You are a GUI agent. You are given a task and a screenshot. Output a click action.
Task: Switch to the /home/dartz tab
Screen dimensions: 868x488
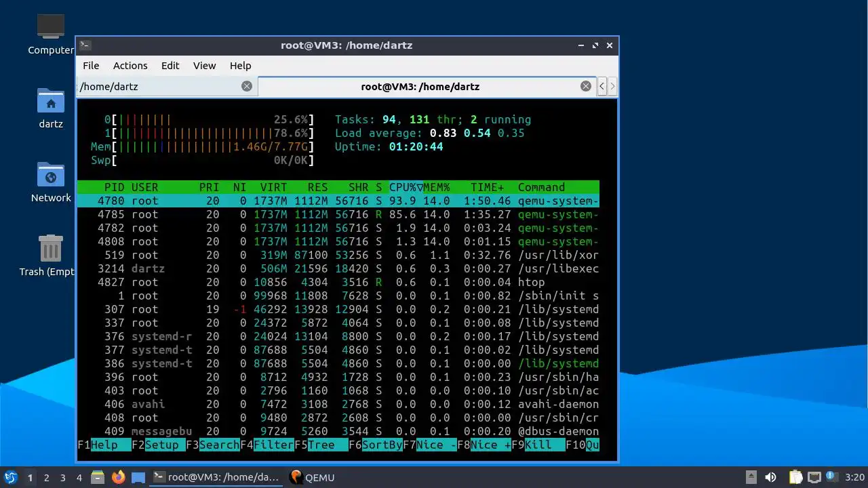coord(167,86)
